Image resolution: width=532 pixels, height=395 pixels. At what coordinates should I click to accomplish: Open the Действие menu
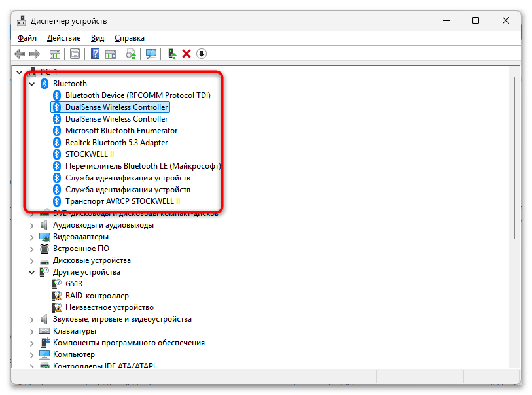click(63, 38)
